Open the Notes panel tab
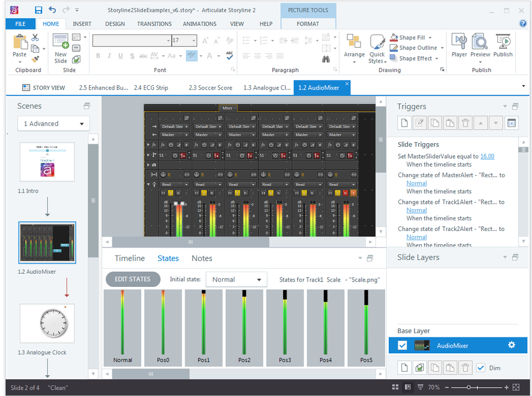Image resolution: width=532 pixels, height=396 pixels. [202, 258]
